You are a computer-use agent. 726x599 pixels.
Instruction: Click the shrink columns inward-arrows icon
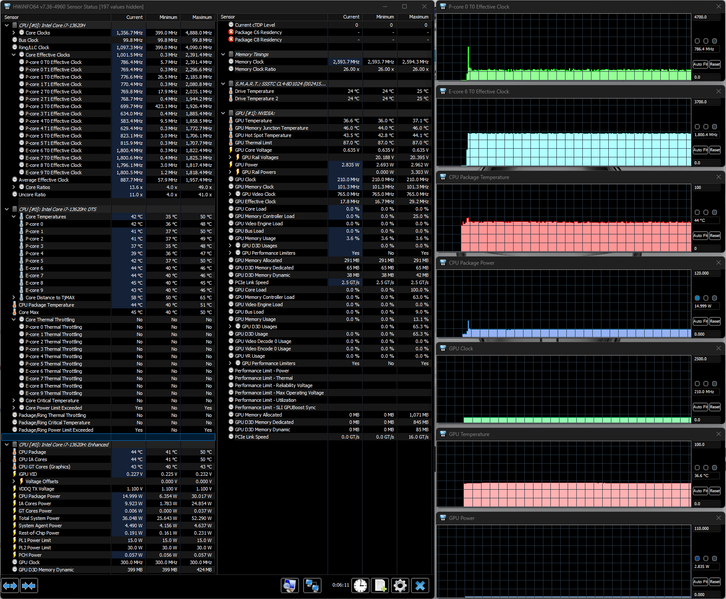[29, 586]
